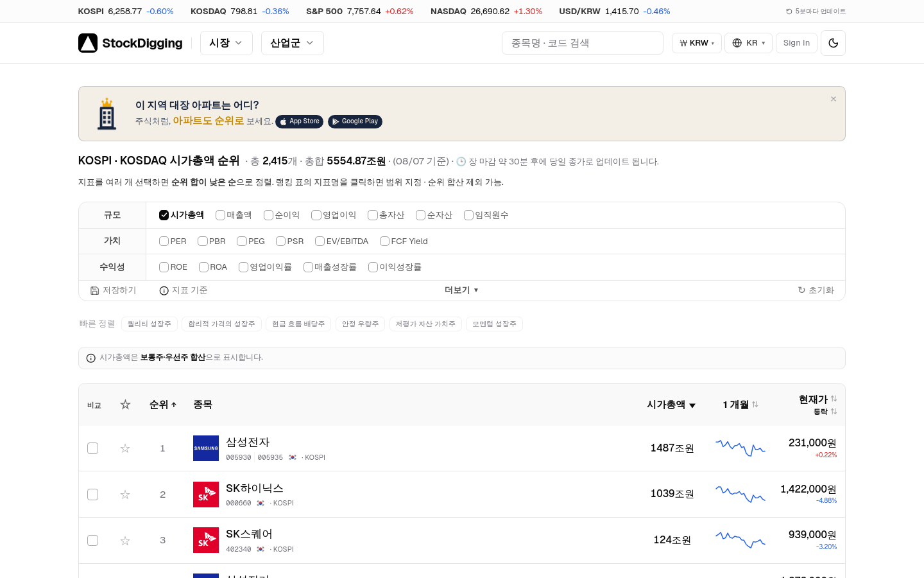Viewport: 924px width, 578px height.
Task: Click the clock icon by 장 마감 notice
Action: (x=461, y=162)
